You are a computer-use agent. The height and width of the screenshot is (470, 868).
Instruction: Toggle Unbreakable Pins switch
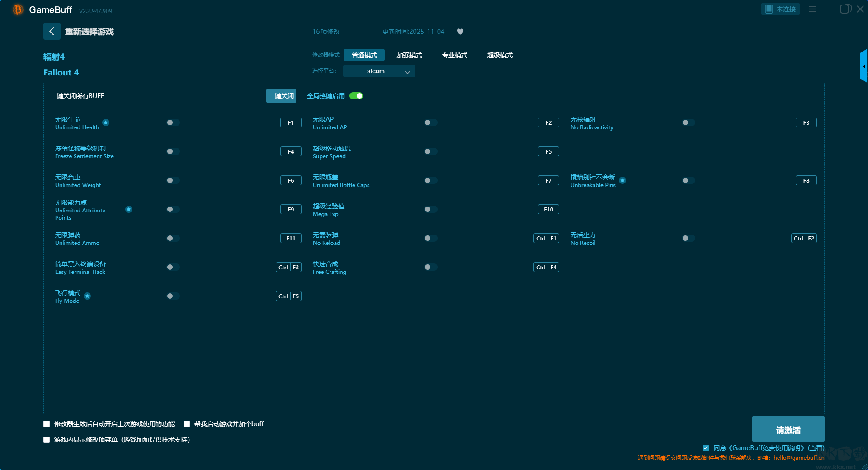[689, 180]
